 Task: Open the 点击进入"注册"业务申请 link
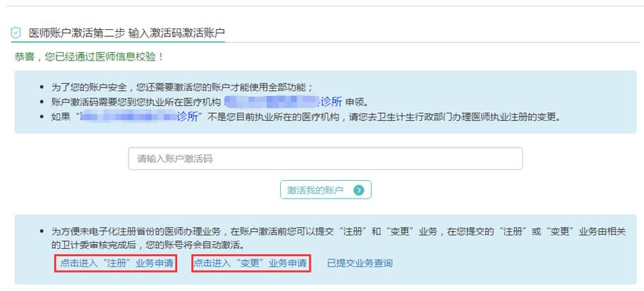(117, 263)
